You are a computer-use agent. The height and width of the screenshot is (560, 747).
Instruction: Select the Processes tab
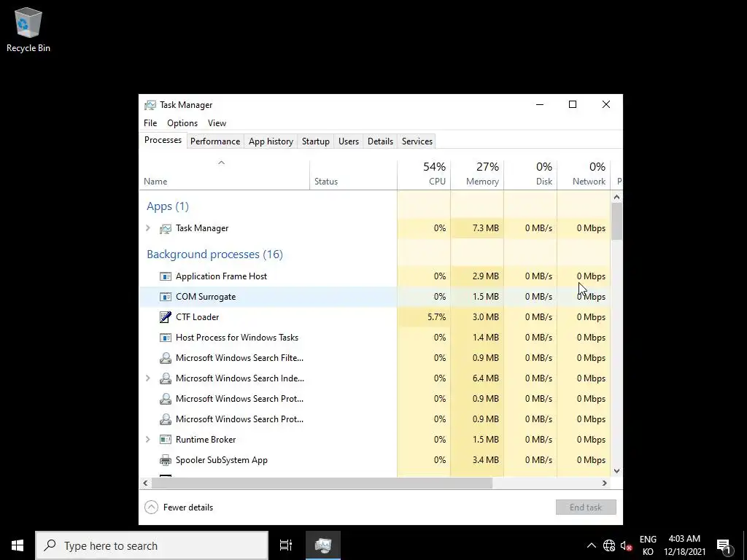pos(163,141)
